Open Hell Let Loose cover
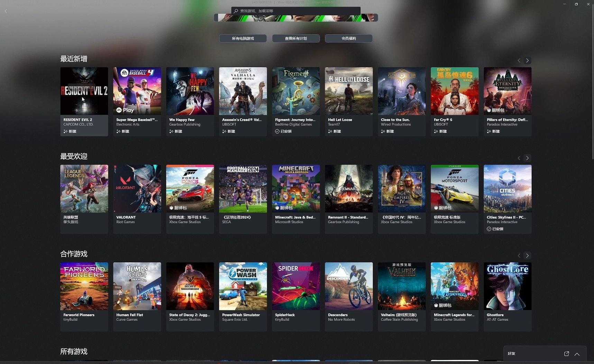 349,91
